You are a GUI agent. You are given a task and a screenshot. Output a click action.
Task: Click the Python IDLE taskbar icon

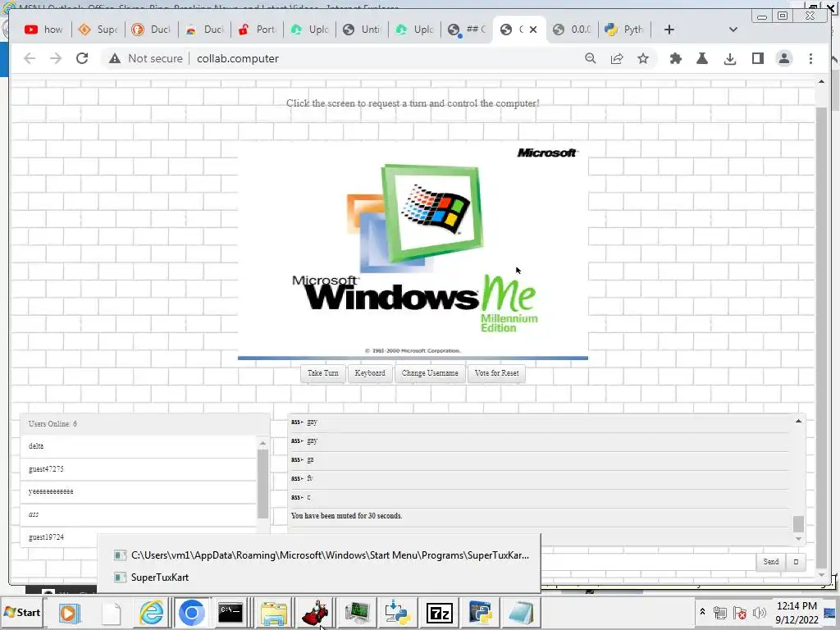481,612
